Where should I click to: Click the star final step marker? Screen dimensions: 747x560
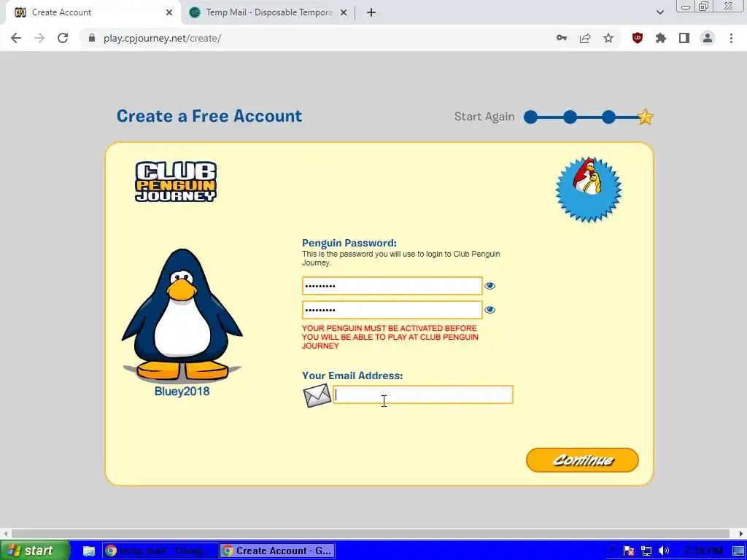[x=646, y=117]
